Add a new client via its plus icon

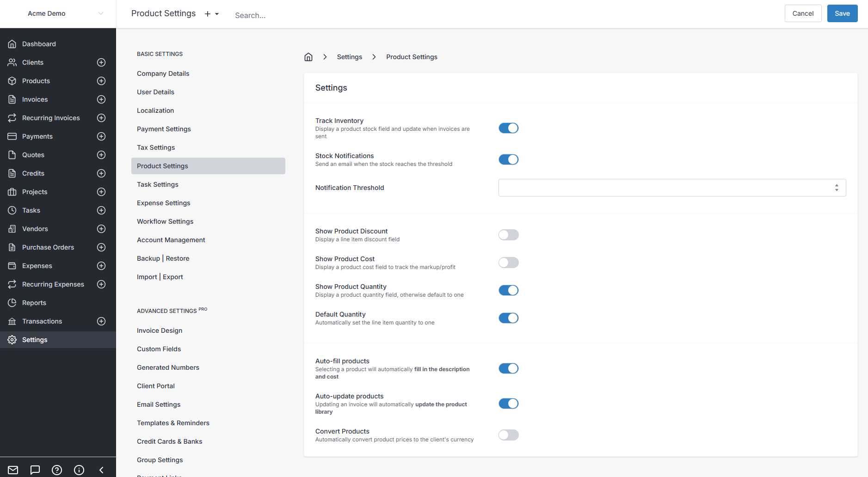[x=101, y=62]
